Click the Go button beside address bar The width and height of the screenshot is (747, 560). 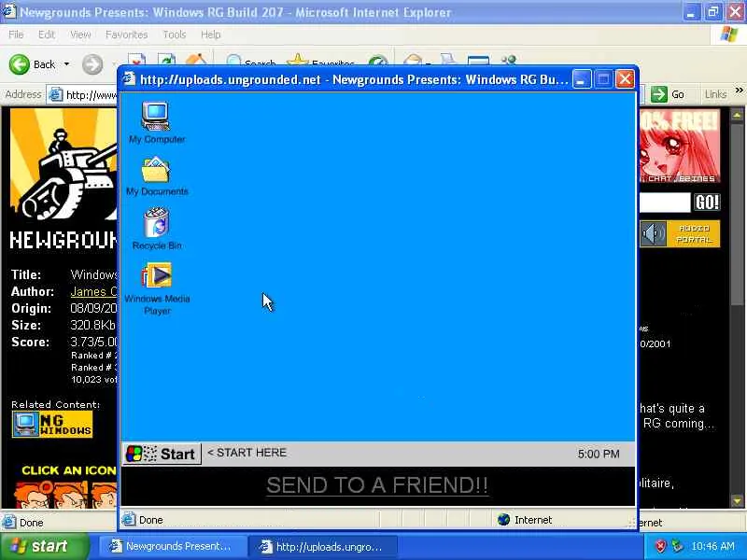tap(668, 94)
